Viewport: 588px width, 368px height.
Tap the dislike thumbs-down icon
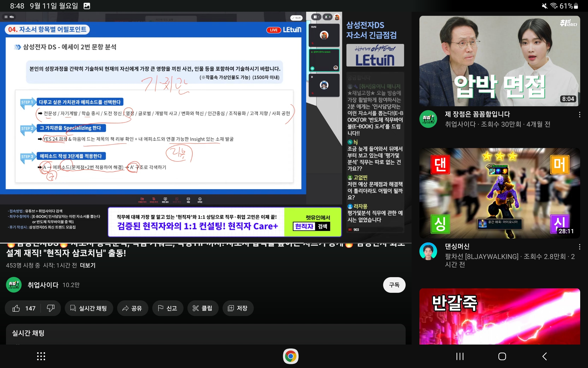pos(51,308)
